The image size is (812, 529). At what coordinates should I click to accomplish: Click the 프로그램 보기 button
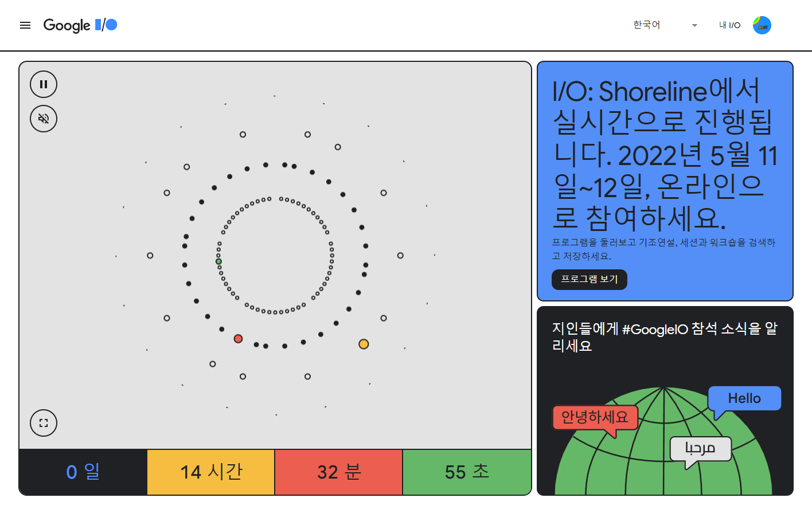click(x=590, y=279)
